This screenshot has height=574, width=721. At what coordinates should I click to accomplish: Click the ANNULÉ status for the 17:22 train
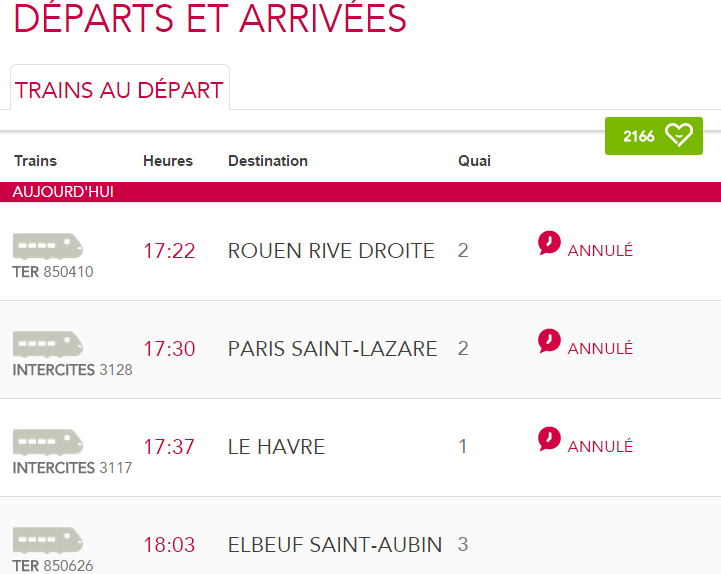click(600, 251)
